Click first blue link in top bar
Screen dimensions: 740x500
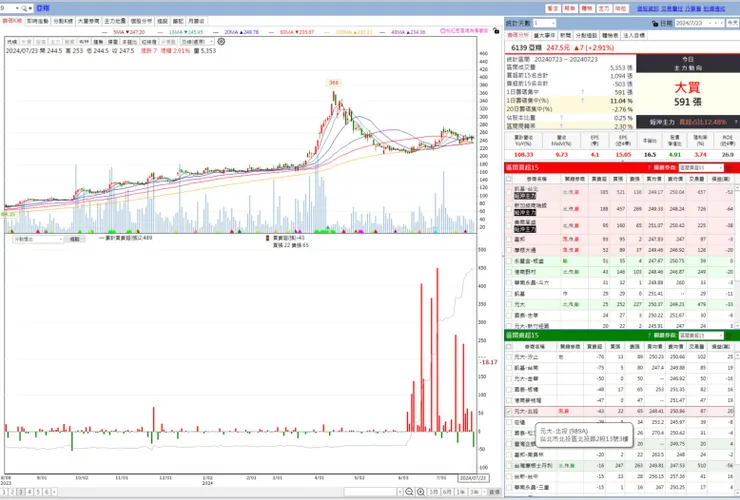point(648,8)
